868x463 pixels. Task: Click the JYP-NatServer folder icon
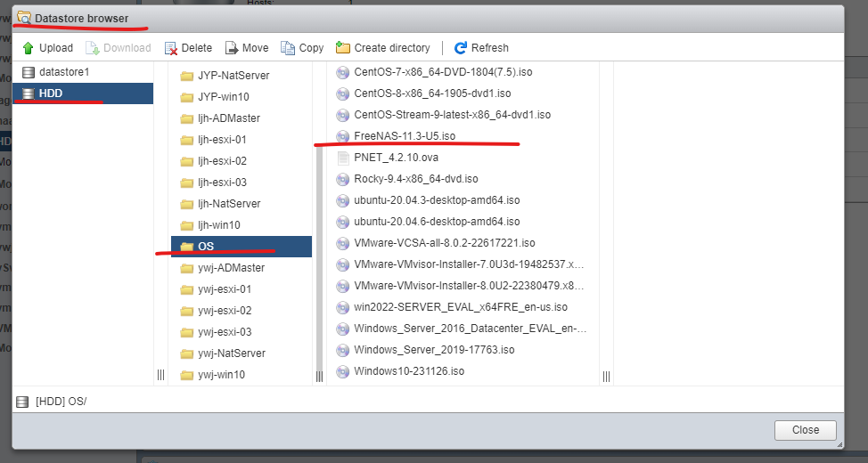point(186,76)
